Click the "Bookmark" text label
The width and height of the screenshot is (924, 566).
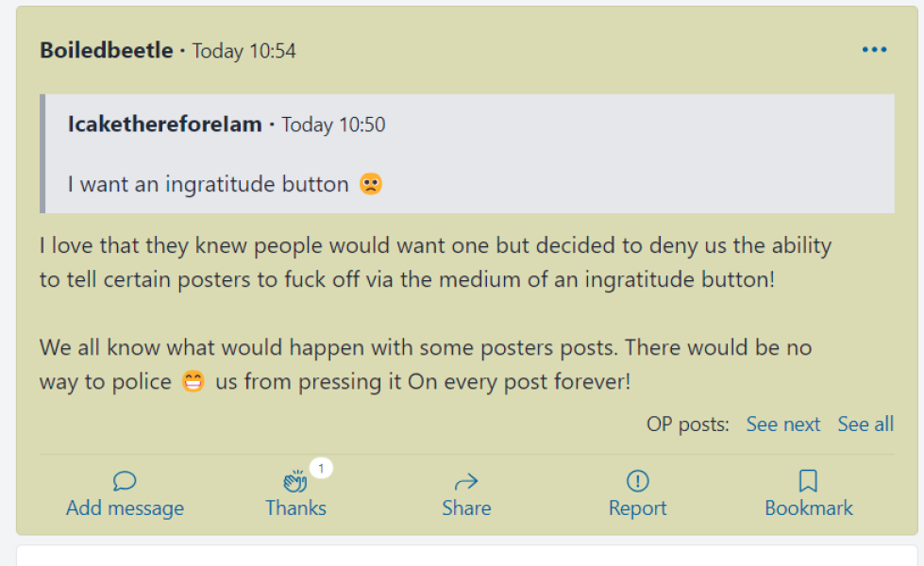(808, 508)
